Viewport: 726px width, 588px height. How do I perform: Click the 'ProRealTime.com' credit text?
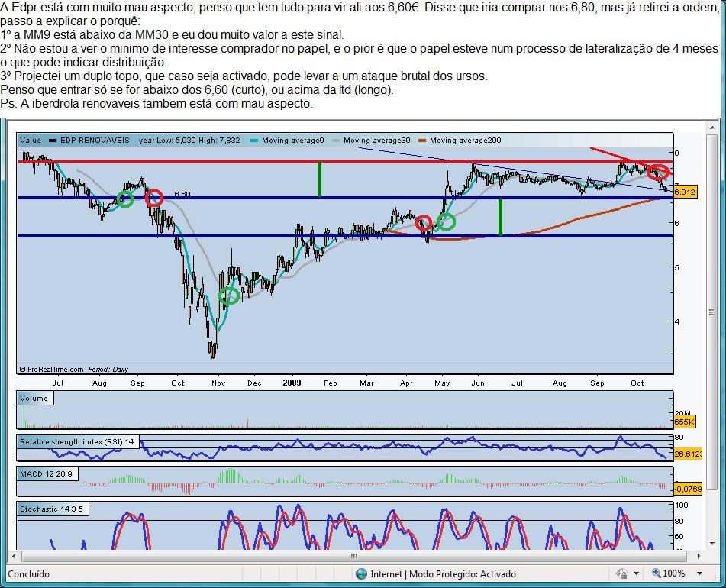click(x=55, y=370)
